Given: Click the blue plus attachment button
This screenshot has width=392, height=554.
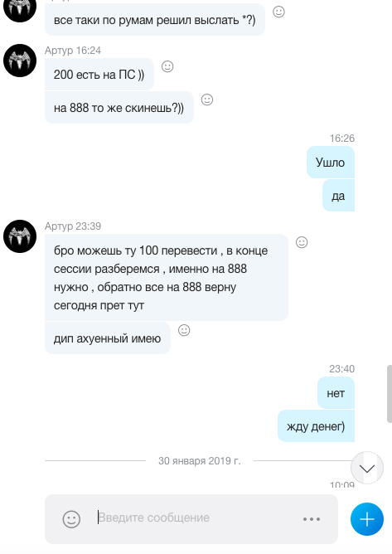Looking at the screenshot, I should (367, 519).
